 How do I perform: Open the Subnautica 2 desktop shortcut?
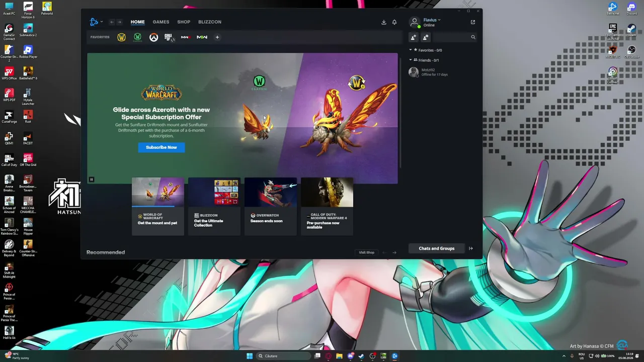pos(28,30)
